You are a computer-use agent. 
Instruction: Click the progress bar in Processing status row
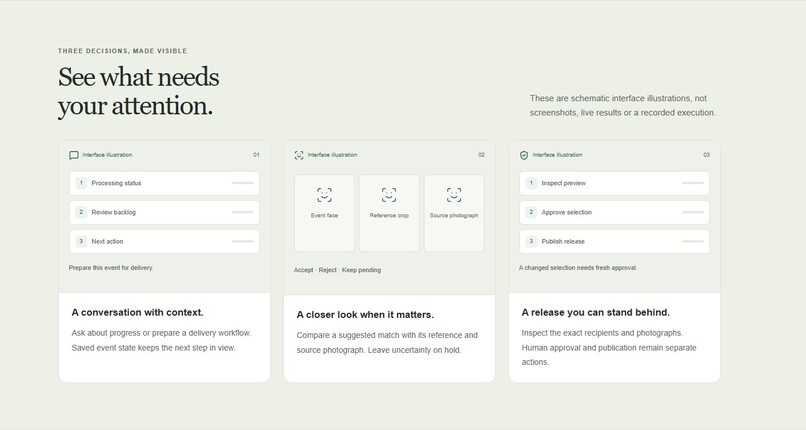tap(243, 183)
